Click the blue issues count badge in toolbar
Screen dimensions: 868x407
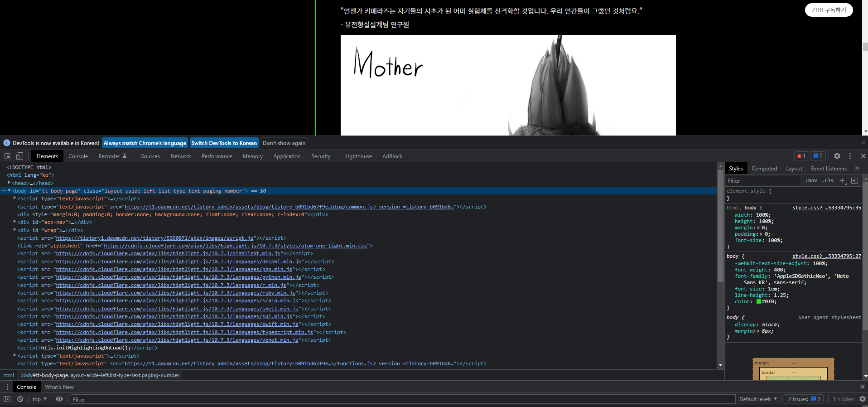click(x=818, y=156)
